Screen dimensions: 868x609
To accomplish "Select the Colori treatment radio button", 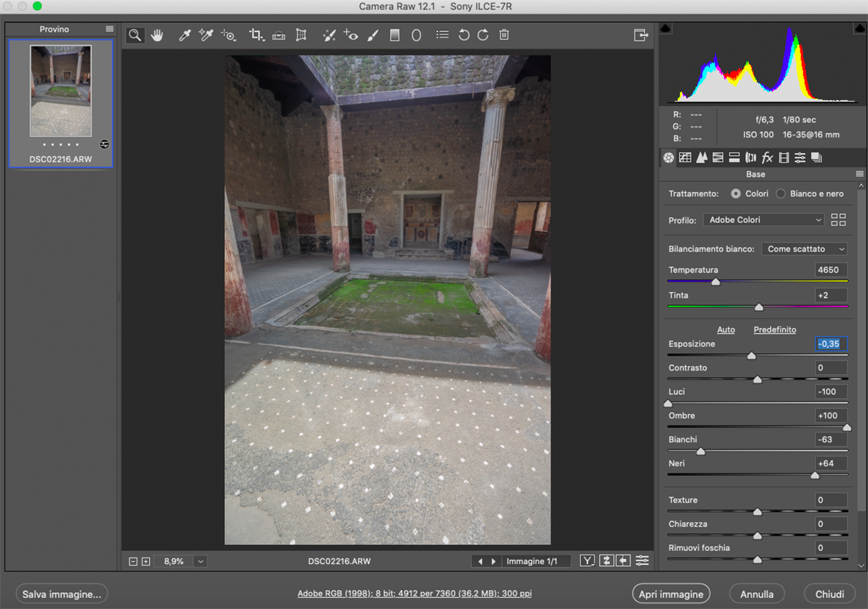I will tap(736, 194).
